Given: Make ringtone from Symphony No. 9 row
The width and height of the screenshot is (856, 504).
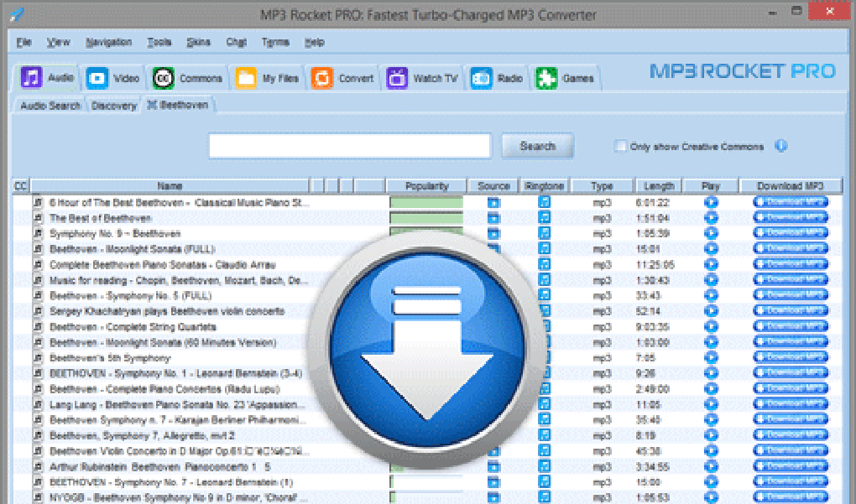Looking at the screenshot, I should tap(545, 233).
